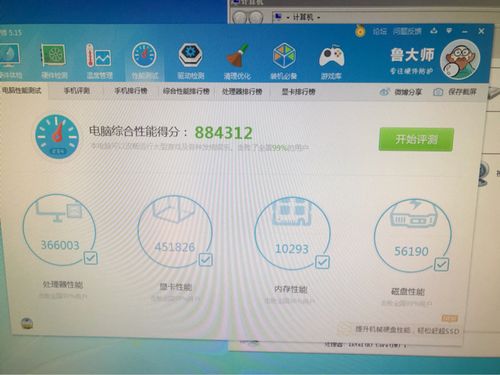
Task: Click the gold medal icon in title bar
Action: pyautogui.click(x=360, y=31)
